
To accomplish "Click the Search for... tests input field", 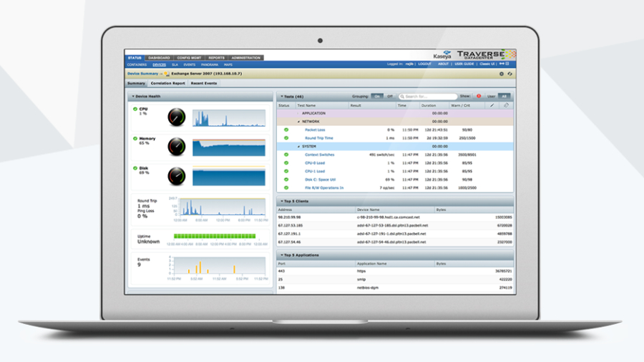I will click(428, 97).
